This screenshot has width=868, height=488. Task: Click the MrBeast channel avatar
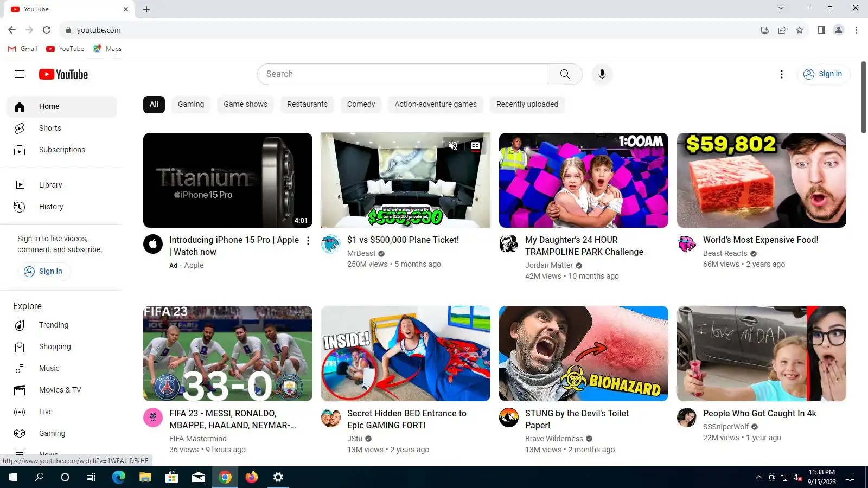331,244
